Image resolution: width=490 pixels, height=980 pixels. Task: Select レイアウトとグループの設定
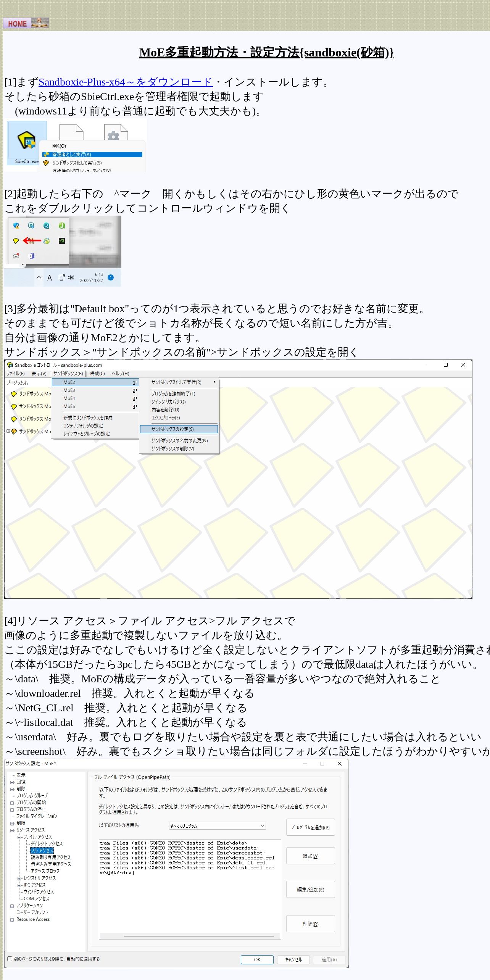[87, 434]
